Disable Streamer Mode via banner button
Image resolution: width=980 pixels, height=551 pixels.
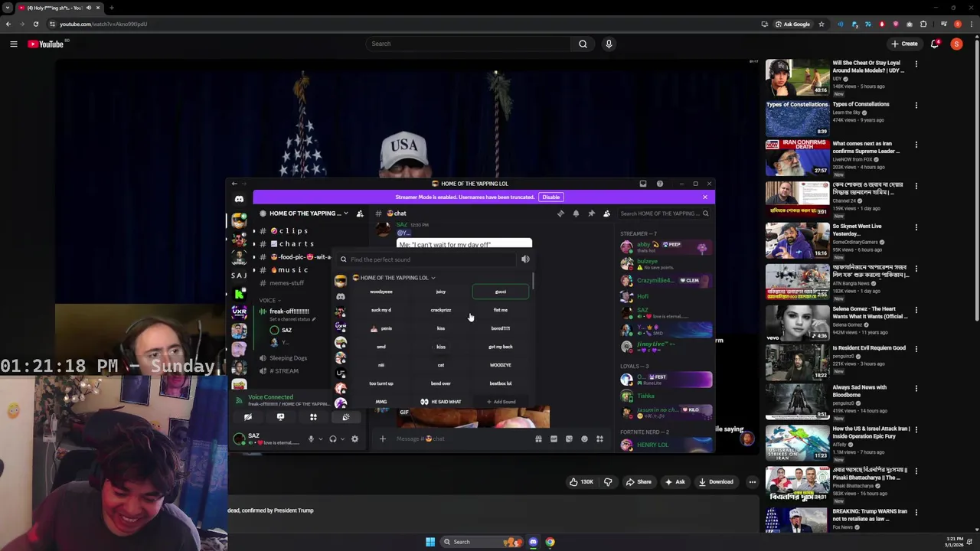(551, 197)
